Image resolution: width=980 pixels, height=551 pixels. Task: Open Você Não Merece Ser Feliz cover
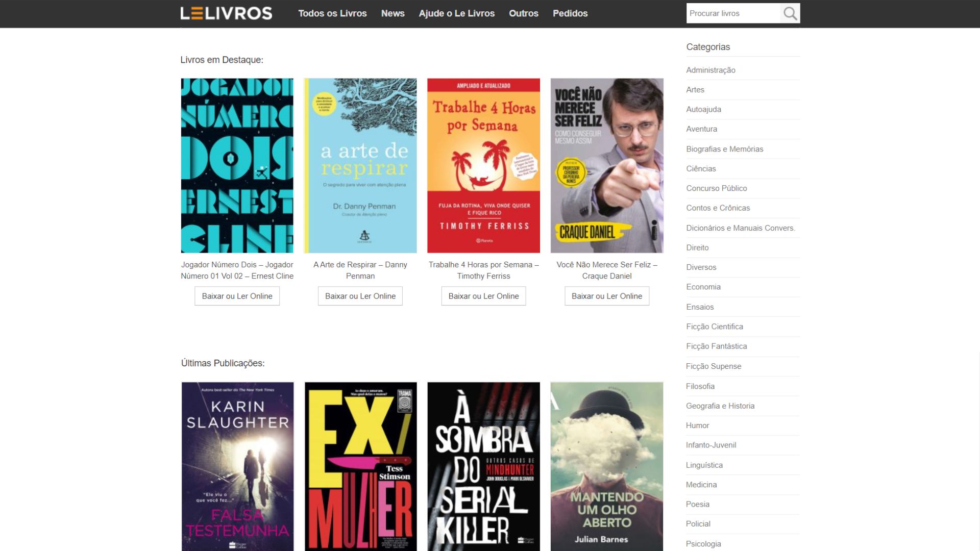(x=607, y=165)
